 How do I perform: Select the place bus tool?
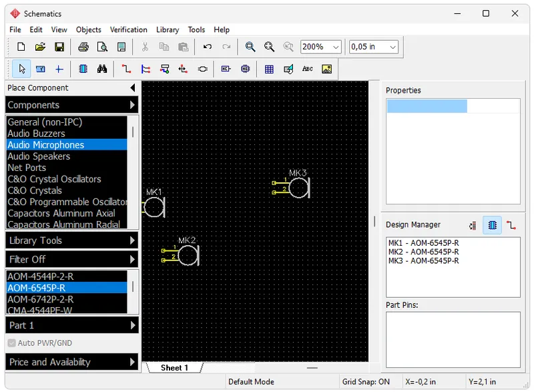[146, 69]
